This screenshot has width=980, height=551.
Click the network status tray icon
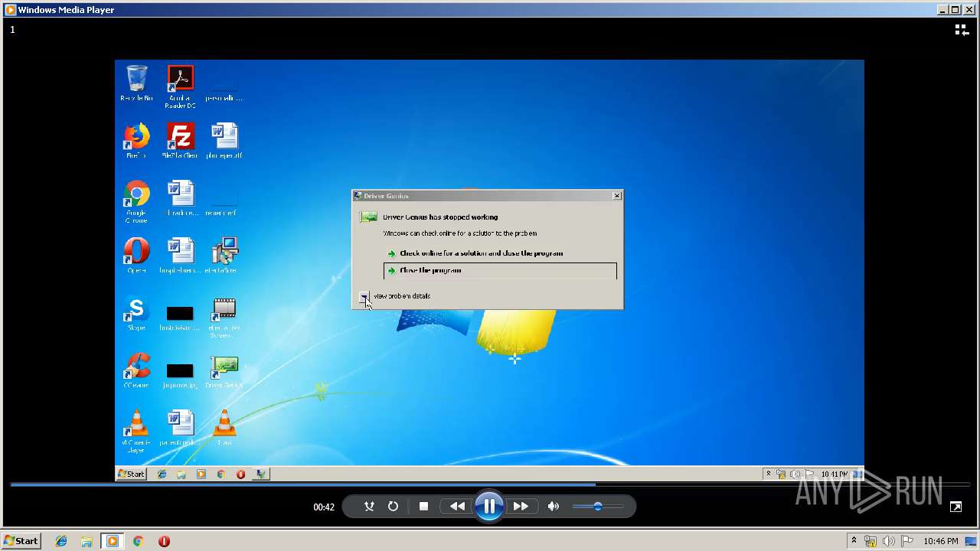(871, 541)
